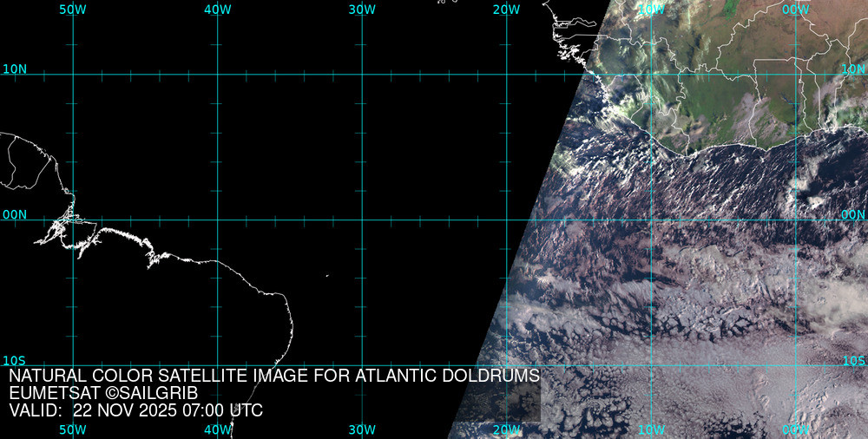This screenshot has width=868, height=439.
Task: Click the intersection of 10N and 40W gridlines
Action: pyautogui.click(x=217, y=75)
